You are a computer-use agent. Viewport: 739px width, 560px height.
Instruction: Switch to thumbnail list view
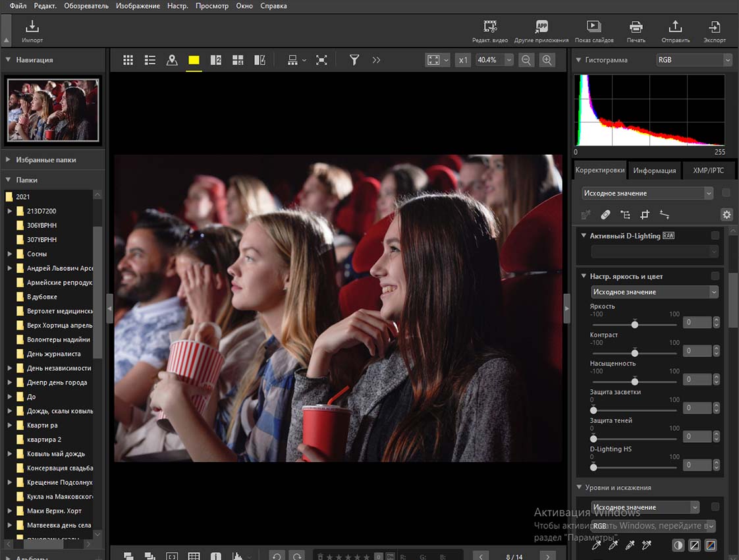tap(150, 60)
